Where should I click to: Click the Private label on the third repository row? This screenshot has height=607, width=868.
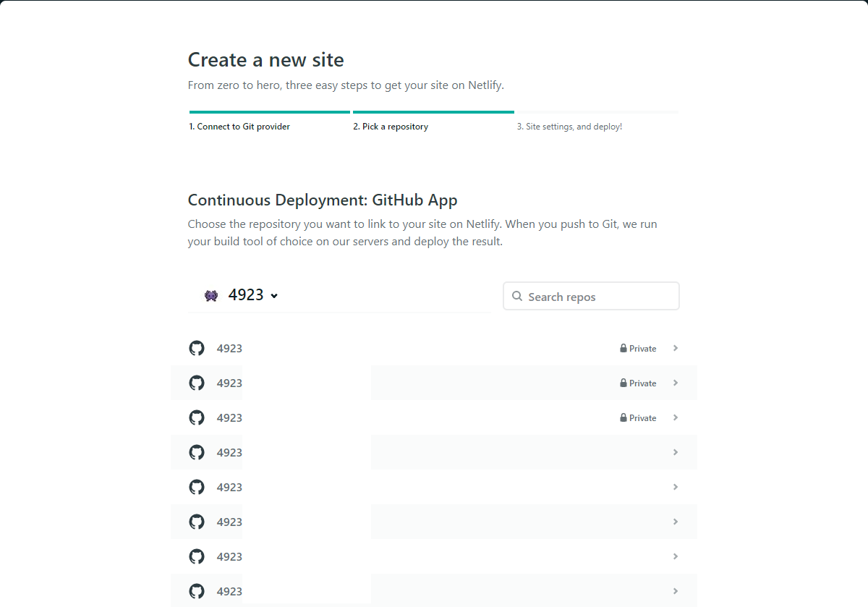642,417
